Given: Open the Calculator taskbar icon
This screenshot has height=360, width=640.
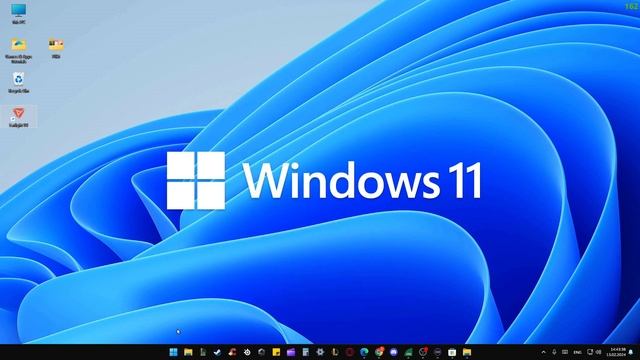Looking at the screenshot, I should pyautogui.click(x=305, y=352).
